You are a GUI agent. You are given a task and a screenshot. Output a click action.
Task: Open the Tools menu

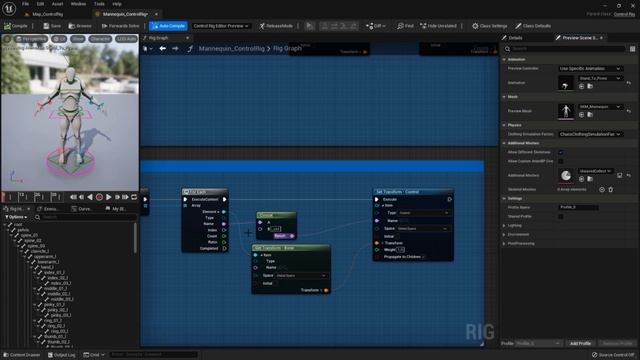tap(99, 4)
